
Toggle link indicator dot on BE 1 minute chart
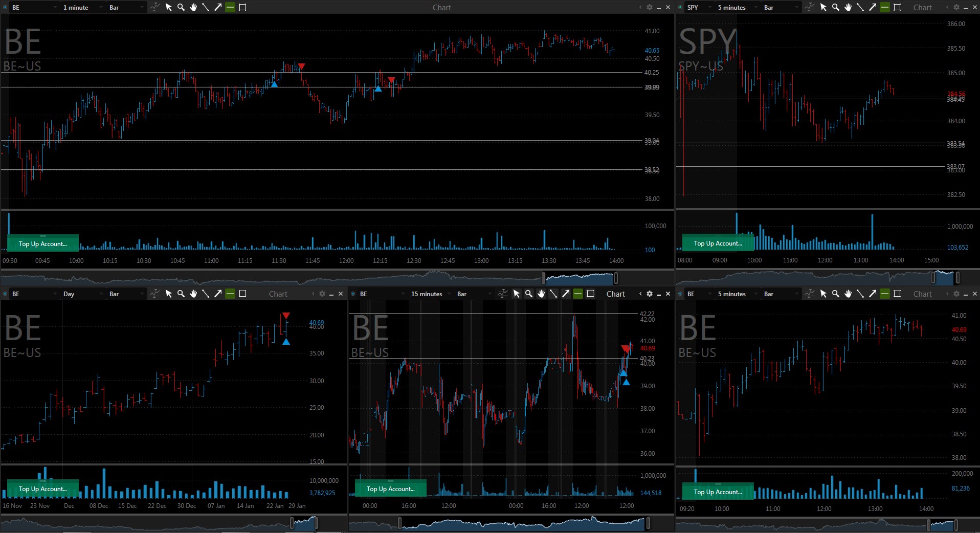click(x=6, y=7)
